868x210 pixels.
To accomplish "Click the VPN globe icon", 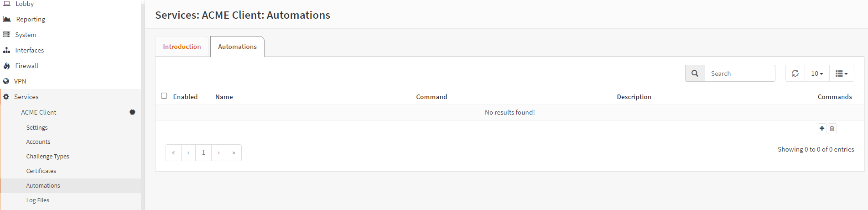I will point(6,81).
